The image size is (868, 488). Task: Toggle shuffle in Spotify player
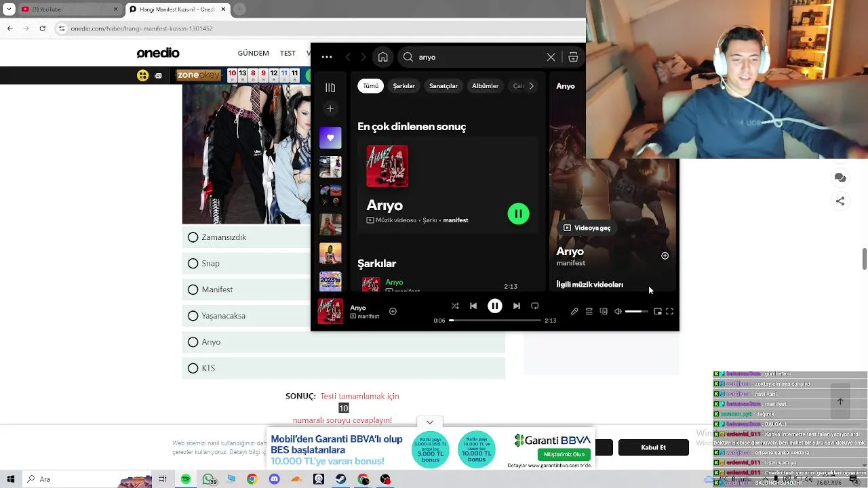coord(454,306)
